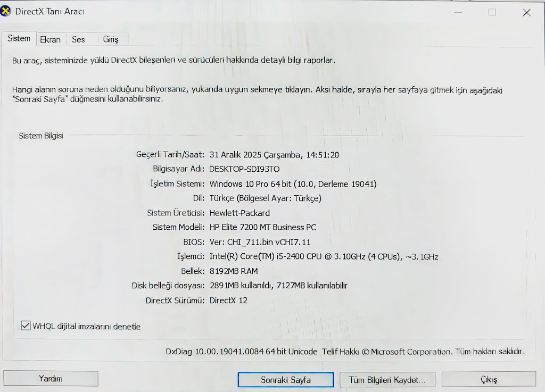The height and width of the screenshot is (392, 545).
Task: Click the Sistem Üreticisi label
Action: click(x=176, y=213)
